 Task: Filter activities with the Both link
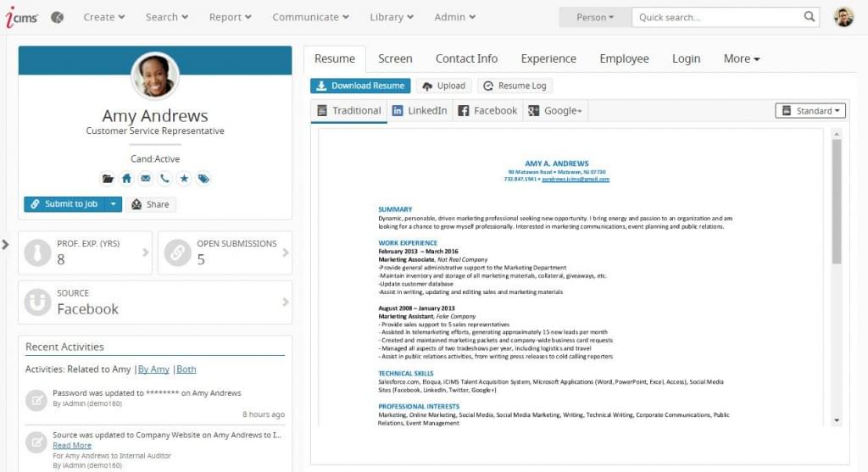[x=186, y=369]
